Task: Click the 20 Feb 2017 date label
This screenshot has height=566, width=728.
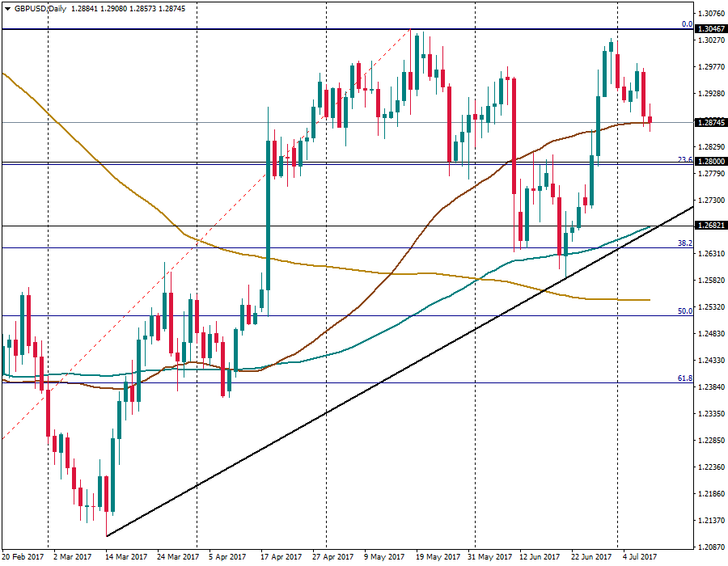Action: [x=24, y=557]
